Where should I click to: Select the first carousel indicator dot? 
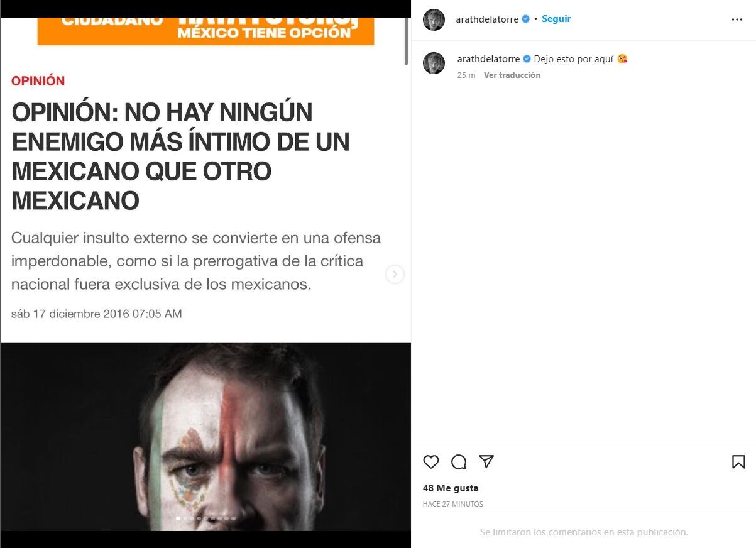click(x=178, y=518)
